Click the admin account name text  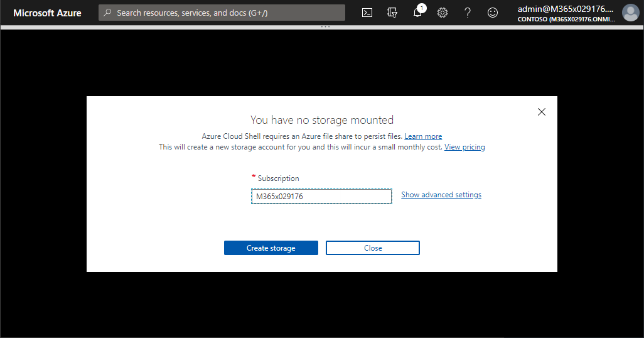566,9
